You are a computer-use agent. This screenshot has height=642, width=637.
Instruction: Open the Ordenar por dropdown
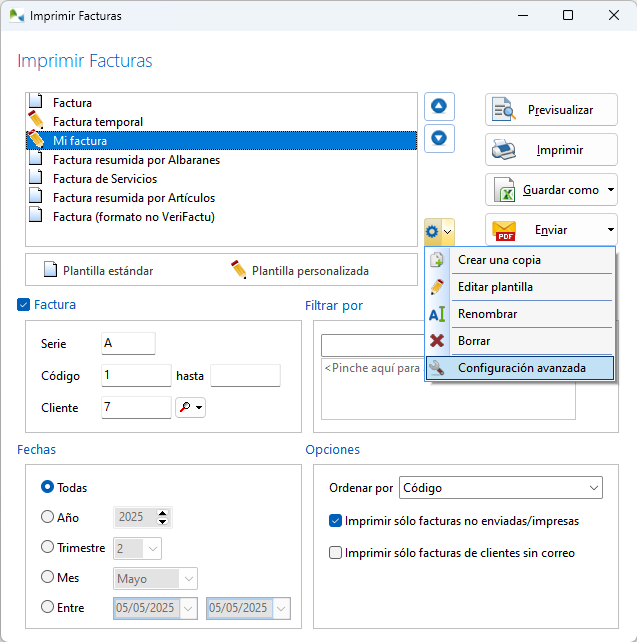click(x=500, y=488)
